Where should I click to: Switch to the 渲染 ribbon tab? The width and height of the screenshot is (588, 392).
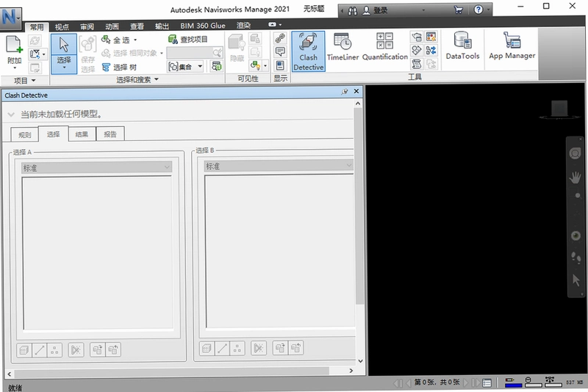coord(243,26)
